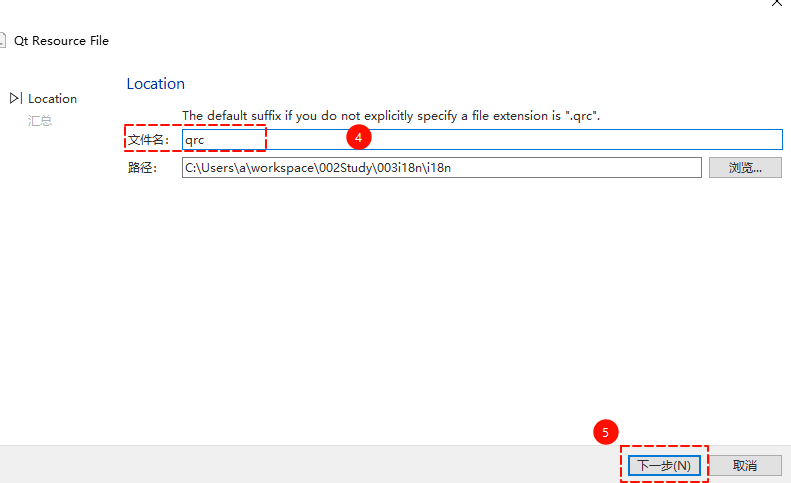Click the blue Location heading
This screenshot has height=483, width=791.
pyautogui.click(x=155, y=84)
